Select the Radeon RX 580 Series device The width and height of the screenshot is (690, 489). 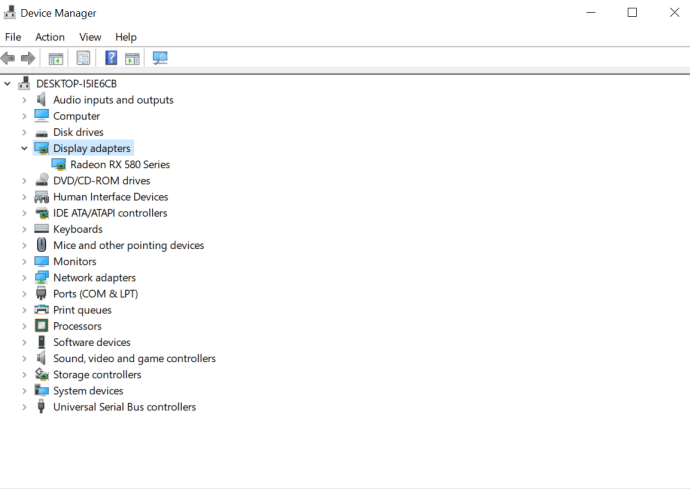(x=120, y=165)
